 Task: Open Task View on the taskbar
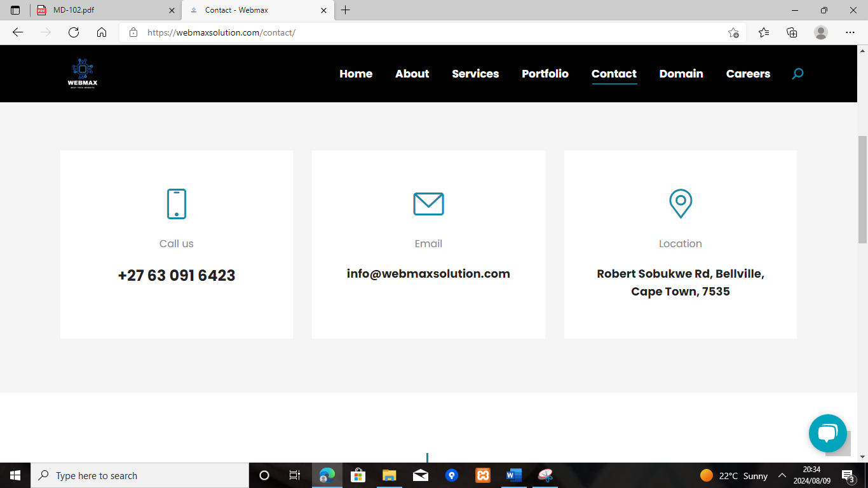click(x=295, y=475)
